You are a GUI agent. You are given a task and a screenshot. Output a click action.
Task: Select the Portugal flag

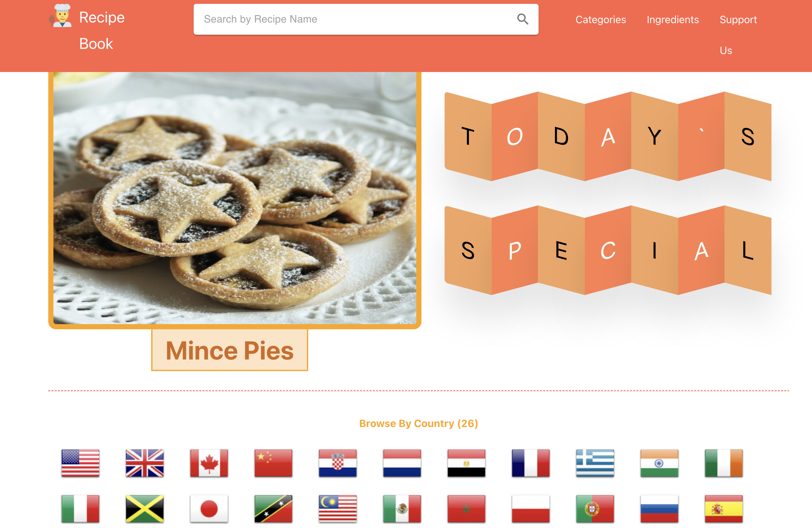pyautogui.click(x=595, y=509)
